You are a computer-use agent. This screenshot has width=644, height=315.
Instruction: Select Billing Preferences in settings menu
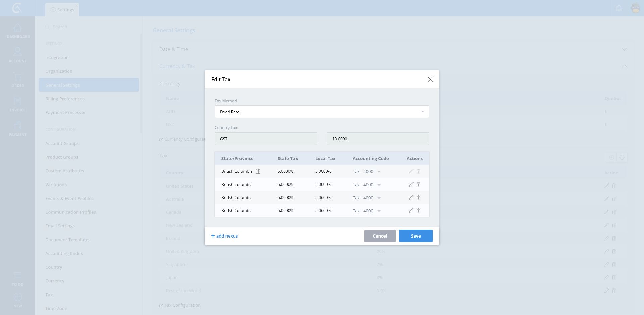[65, 99]
